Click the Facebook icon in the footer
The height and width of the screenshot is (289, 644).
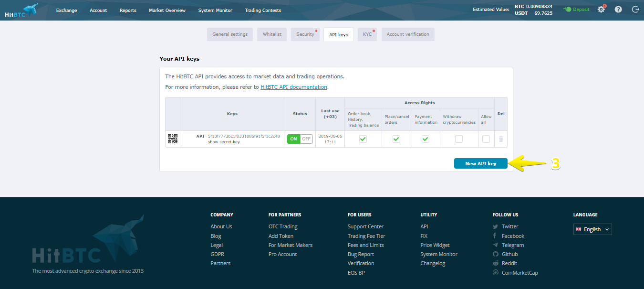point(495,236)
